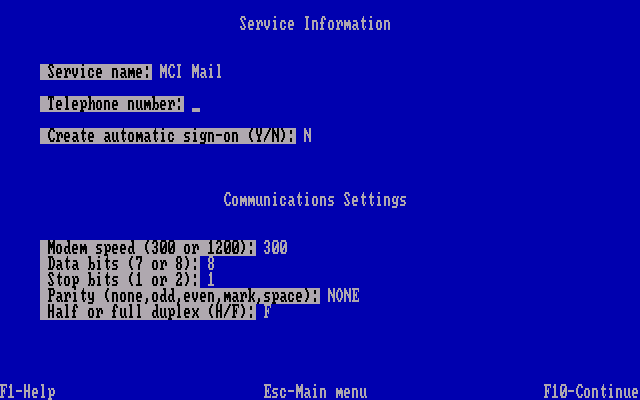Click the Create automatic sign-on N value
This screenshot has width=640, height=400.
307,136
